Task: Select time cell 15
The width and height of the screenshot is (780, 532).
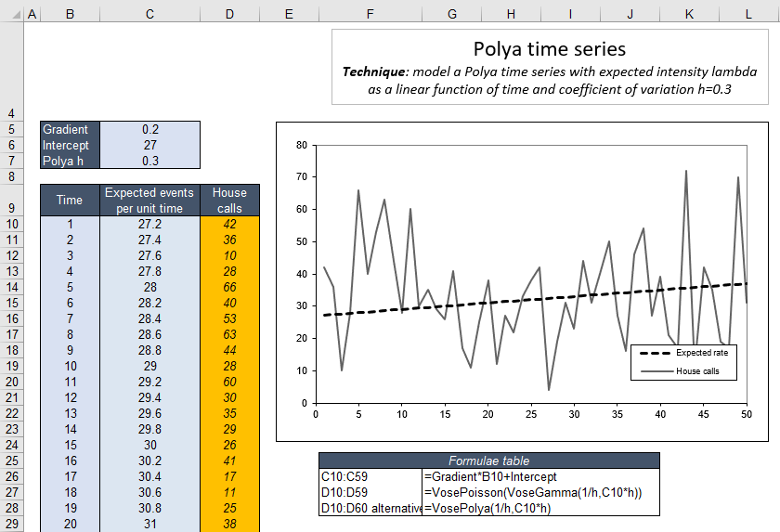Action: click(71, 445)
